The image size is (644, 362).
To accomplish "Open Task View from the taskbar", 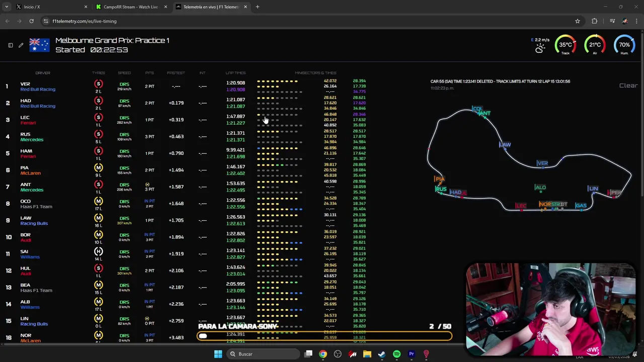I will 308,354.
